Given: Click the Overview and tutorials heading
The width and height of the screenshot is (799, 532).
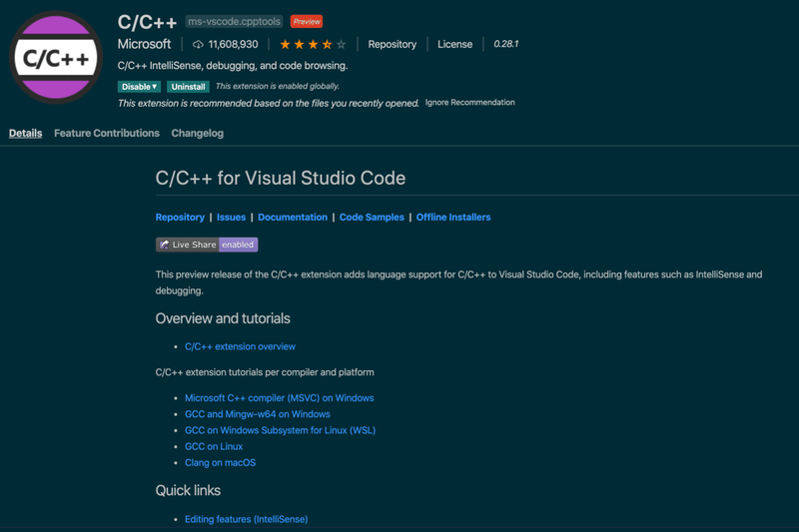Looking at the screenshot, I should [x=223, y=318].
